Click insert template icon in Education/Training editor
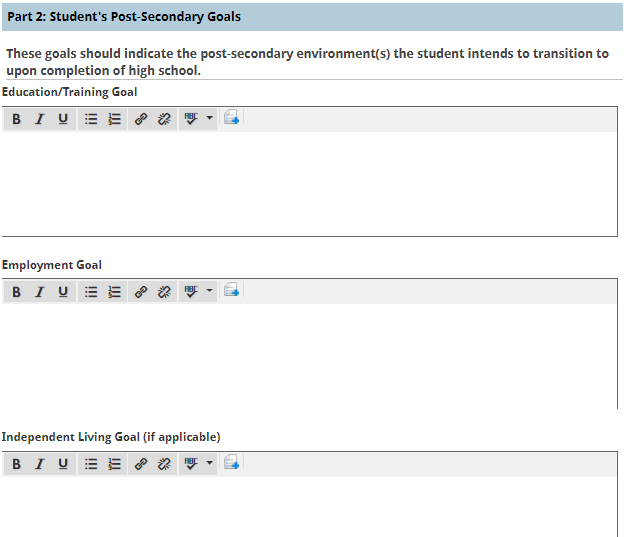This screenshot has height=537, width=627. pos(232,117)
